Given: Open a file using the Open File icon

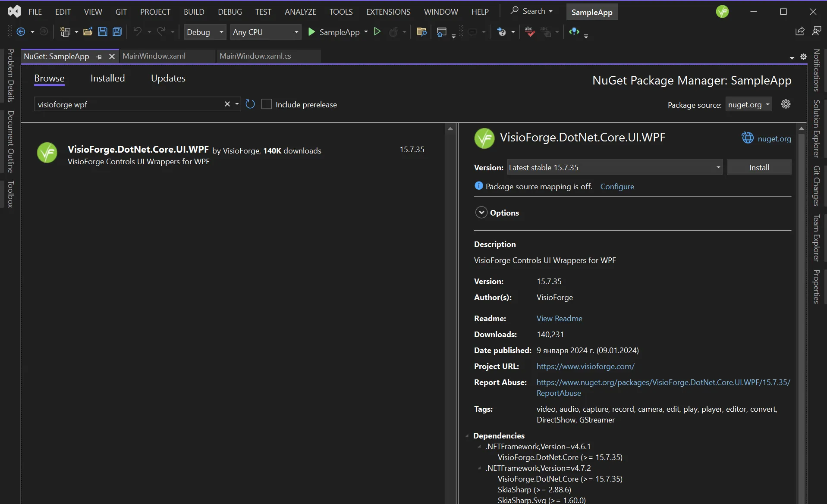Looking at the screenshot, I should click(x=88, y=31).
